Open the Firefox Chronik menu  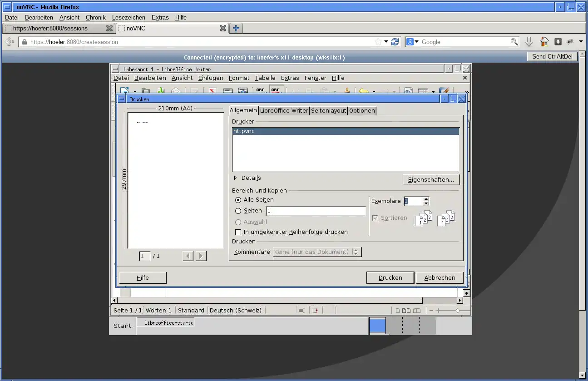point(95,17)
